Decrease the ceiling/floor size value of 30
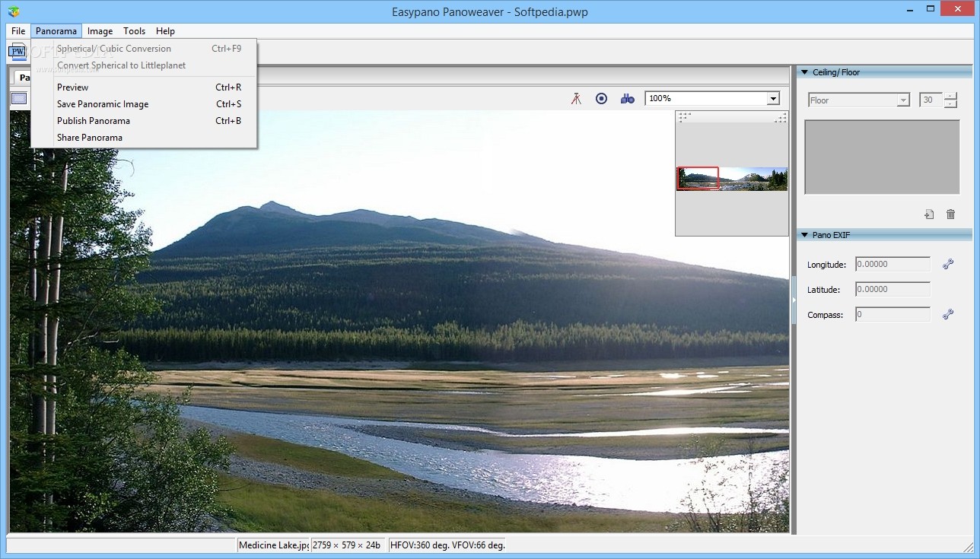The height and width of the screenshot is (559, 980). pos(950,103)
